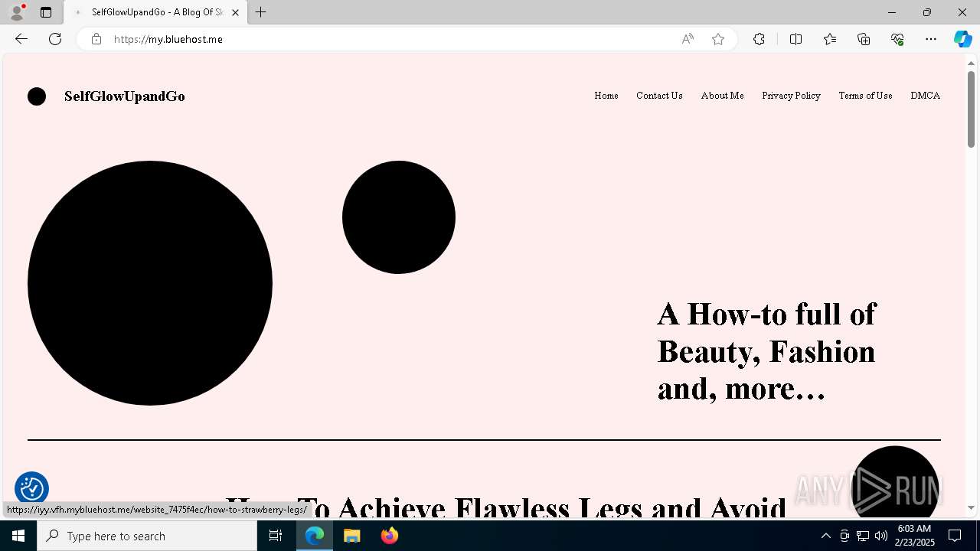The image size is (980, 551).
Task: Close the SelfGlowUpandGo browser tab
Action: (x=235, y=12)
